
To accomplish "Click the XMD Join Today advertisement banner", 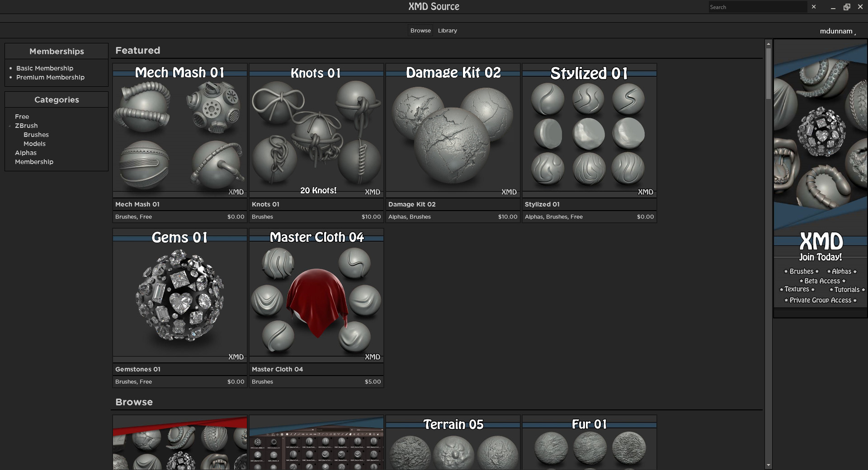I will (x=821, y=179).
